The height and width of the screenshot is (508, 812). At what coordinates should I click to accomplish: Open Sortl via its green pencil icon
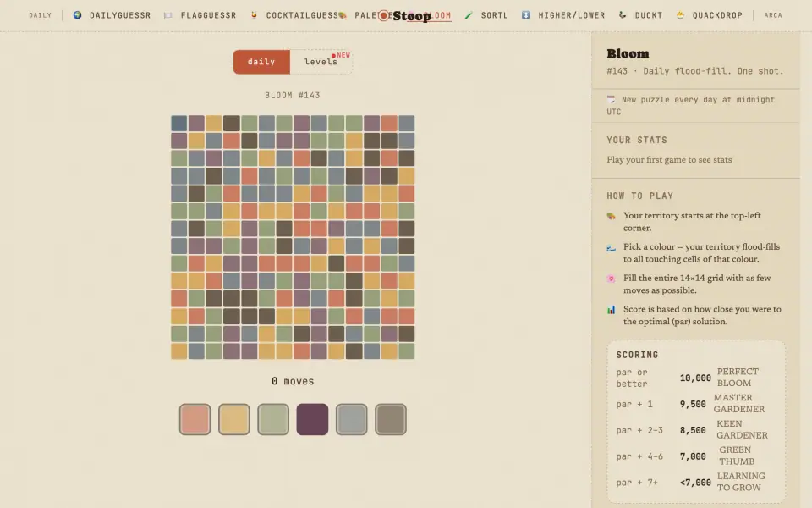click(x=469, y=15)
